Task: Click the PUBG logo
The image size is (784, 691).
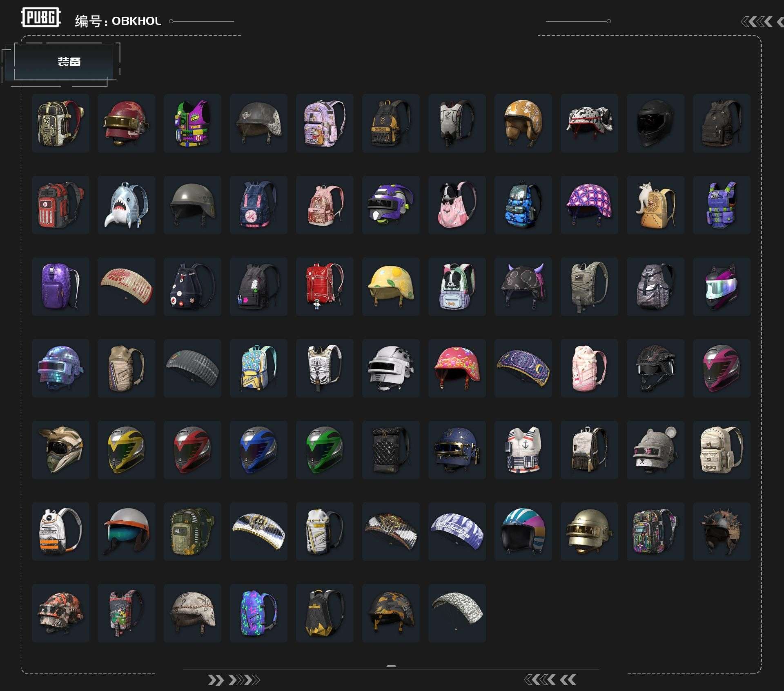Action: (41, 18)
